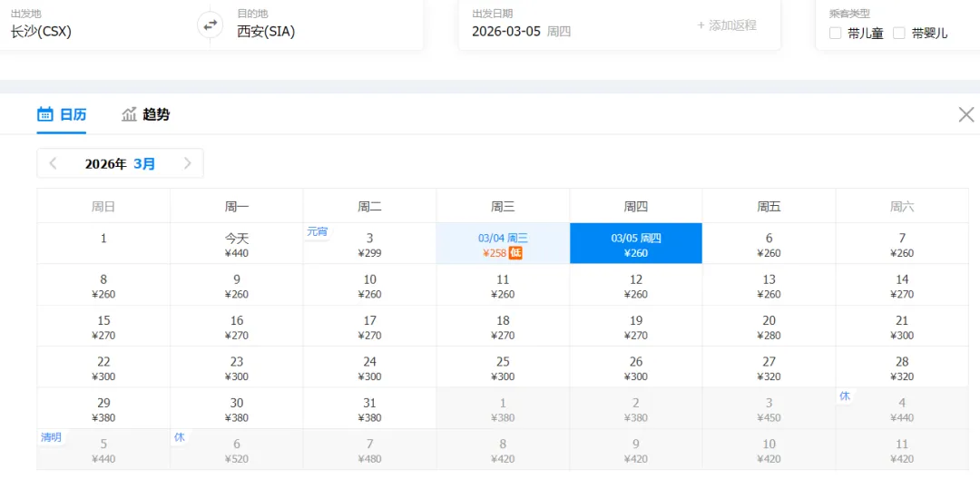This screenshot has height=479, width=980.
Task: Switch to the 日历 tab
Action: coord(62,114)
